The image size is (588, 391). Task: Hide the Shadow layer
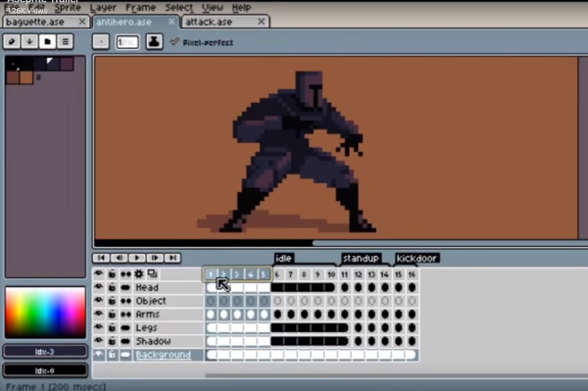99,341
